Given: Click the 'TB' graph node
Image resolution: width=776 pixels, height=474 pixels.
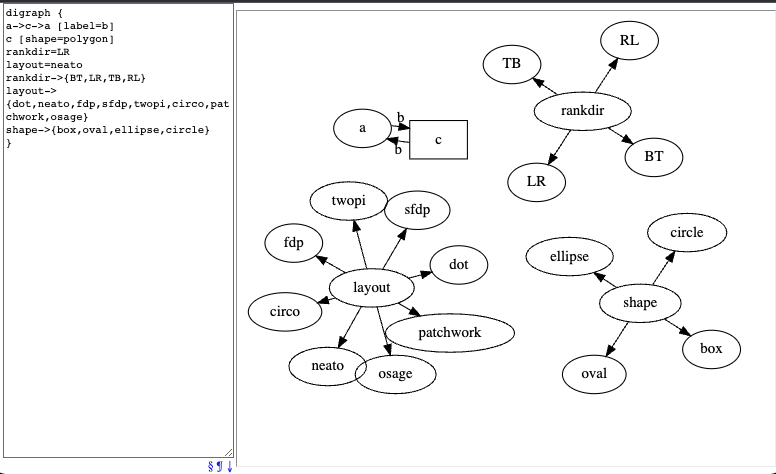Looking at the screenshot, I should 511,63.
